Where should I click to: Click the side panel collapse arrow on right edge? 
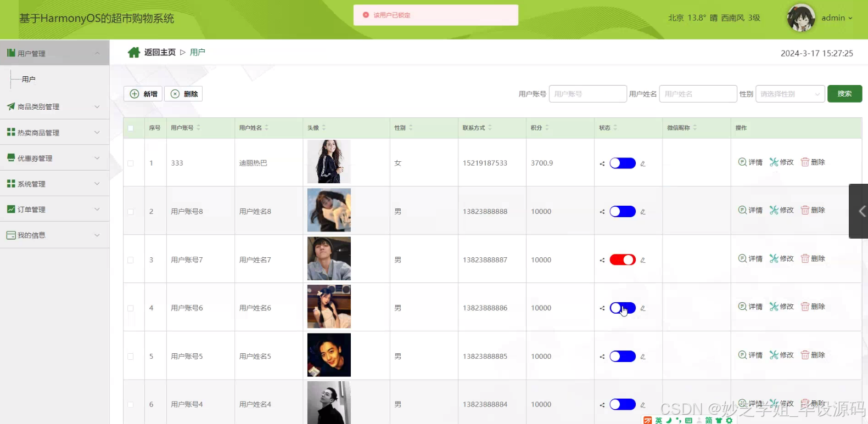pyautogui.click(x=860, y=211)
